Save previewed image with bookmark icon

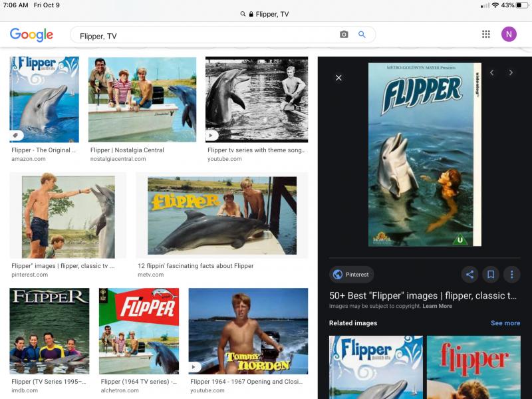491,275
